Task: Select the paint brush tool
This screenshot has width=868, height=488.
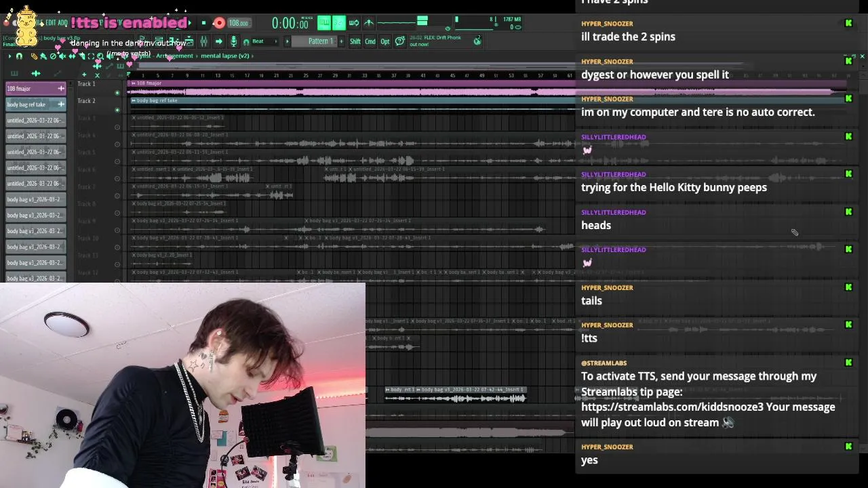Action: [43, 56]
